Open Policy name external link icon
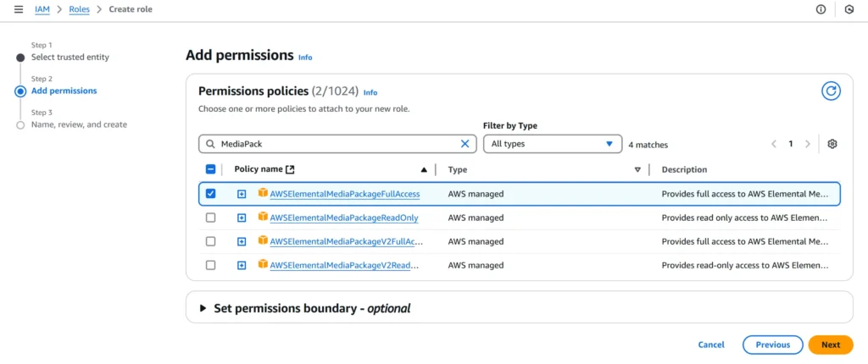 (x=290, y=169)
